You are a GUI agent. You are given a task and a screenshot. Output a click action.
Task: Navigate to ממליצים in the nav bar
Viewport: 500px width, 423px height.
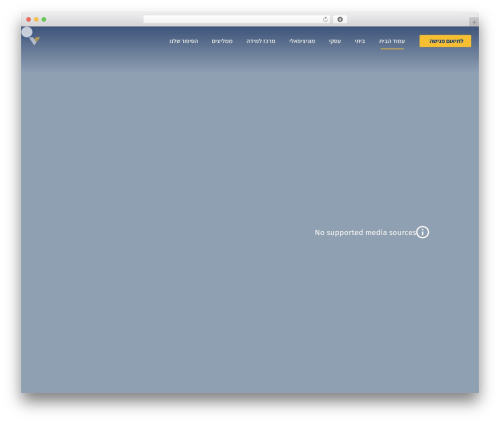pos(222,41)
